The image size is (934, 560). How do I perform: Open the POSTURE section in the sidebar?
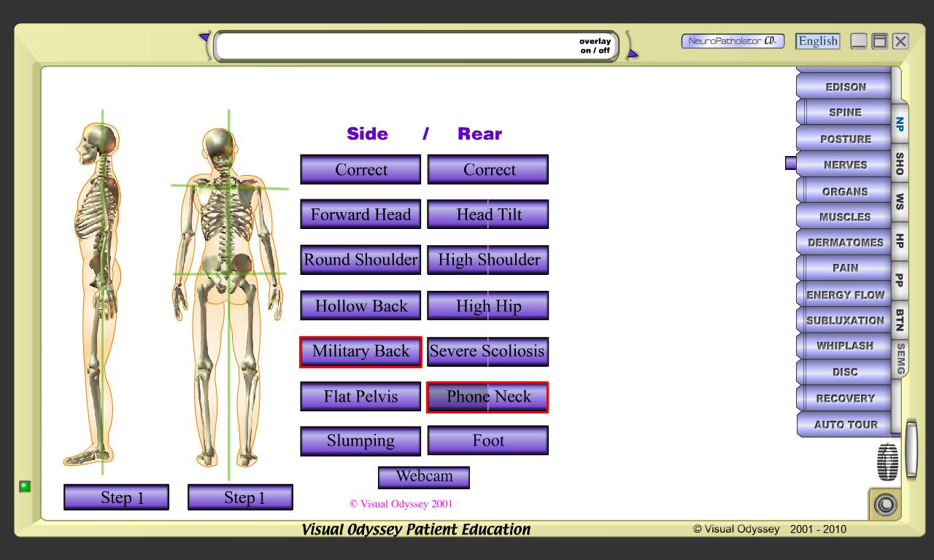[x=845, y=139]
